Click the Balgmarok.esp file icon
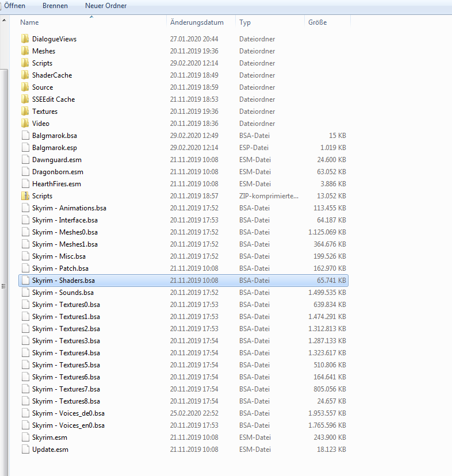Screen dimensions: 452x476 [x=25, y=148]
